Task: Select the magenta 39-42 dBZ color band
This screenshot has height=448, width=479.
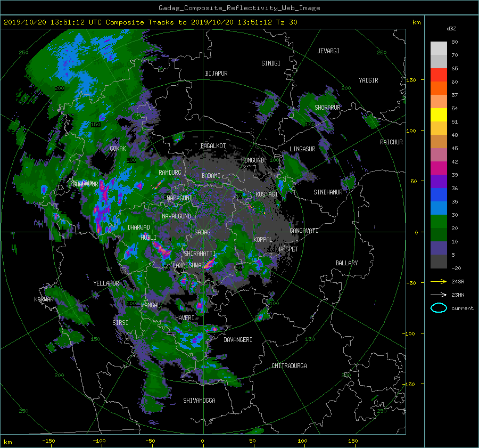Action: [439, 168]
